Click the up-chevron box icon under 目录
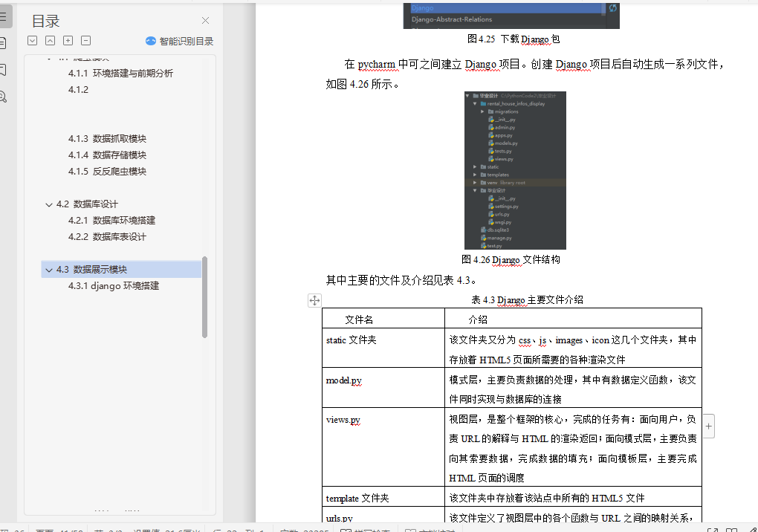Screen dimensions: 758x532 [x=51, y=41]
